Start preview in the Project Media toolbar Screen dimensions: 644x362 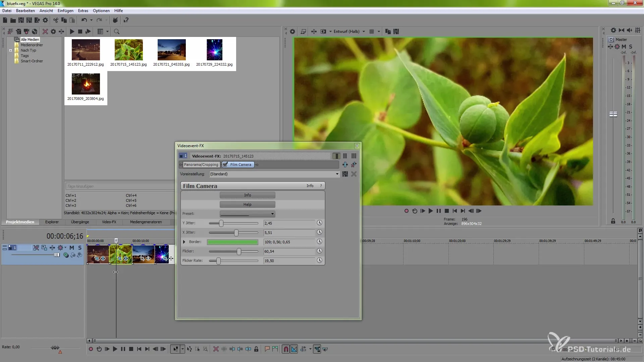pos(72,32)
